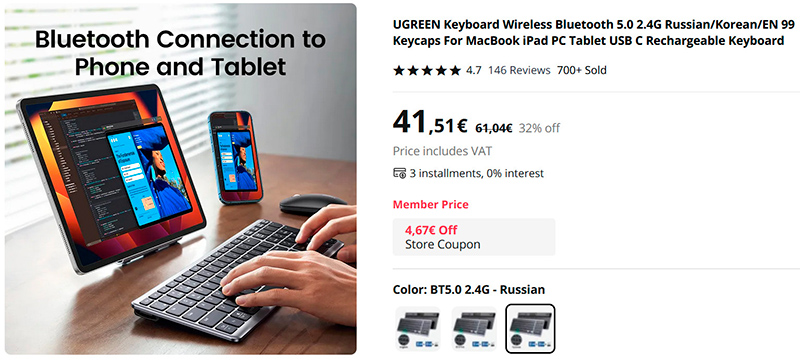Click the Price includes VAT note
Screen dimensions: 800x361
point(442,151)
